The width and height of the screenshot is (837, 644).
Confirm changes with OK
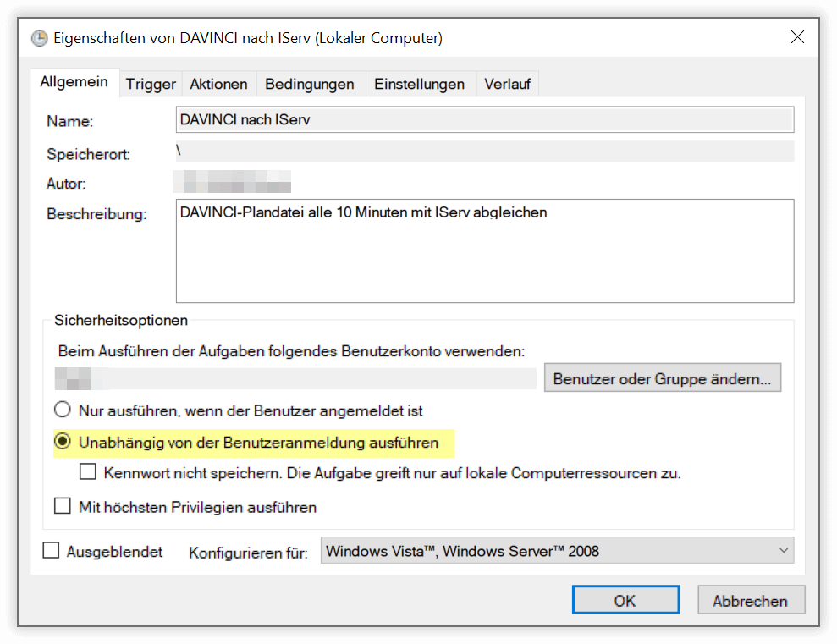pos(625,599)
